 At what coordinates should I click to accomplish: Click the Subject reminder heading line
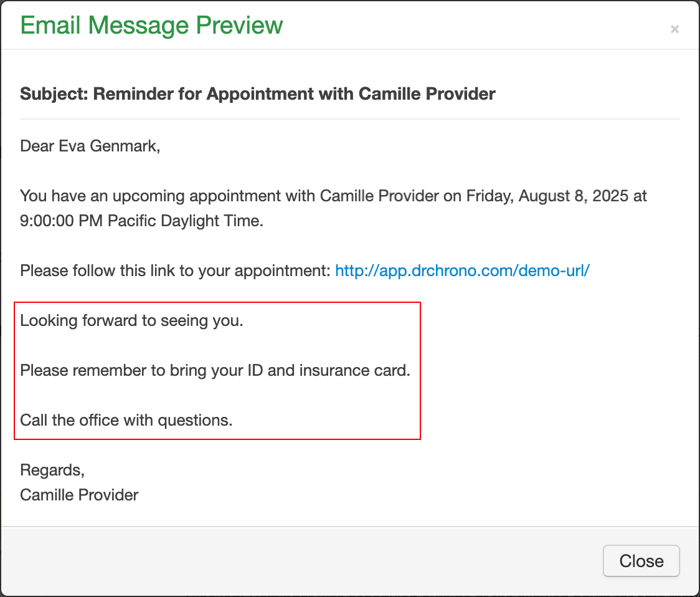(x=257, y=94)
